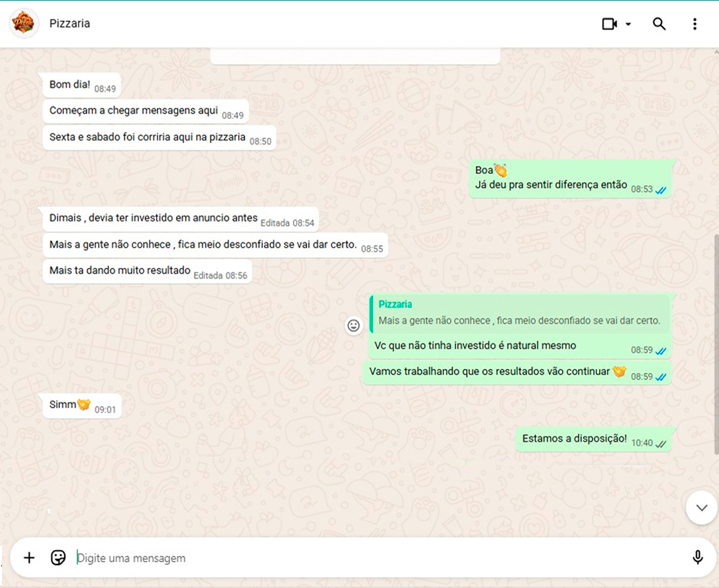React with emoji to quoted reply
719x588 pixels.
(x=354, y=325)
